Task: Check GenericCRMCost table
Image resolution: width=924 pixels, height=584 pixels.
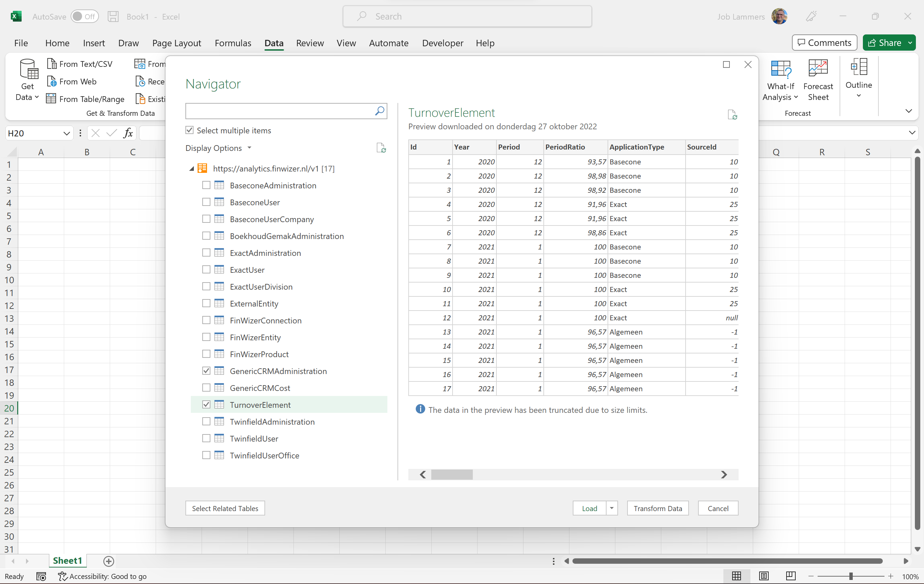Action: (x=206, y=388)
